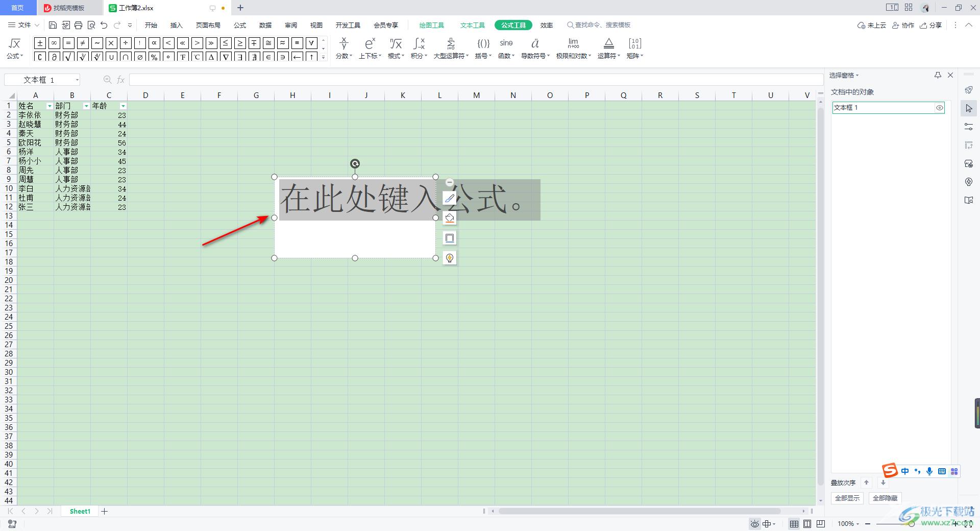Move object down in stacking order
Viewport: 980px width, 531px height.
[x=883, y=482]
